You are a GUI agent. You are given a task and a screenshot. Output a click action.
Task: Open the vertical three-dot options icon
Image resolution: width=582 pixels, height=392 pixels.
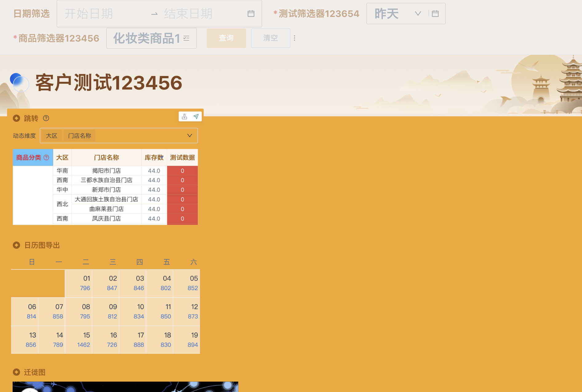[x=295, y=38]
